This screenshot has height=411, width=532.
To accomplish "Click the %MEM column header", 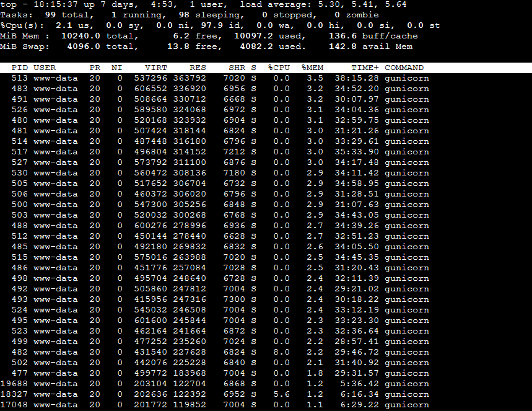I will [312, 68].
